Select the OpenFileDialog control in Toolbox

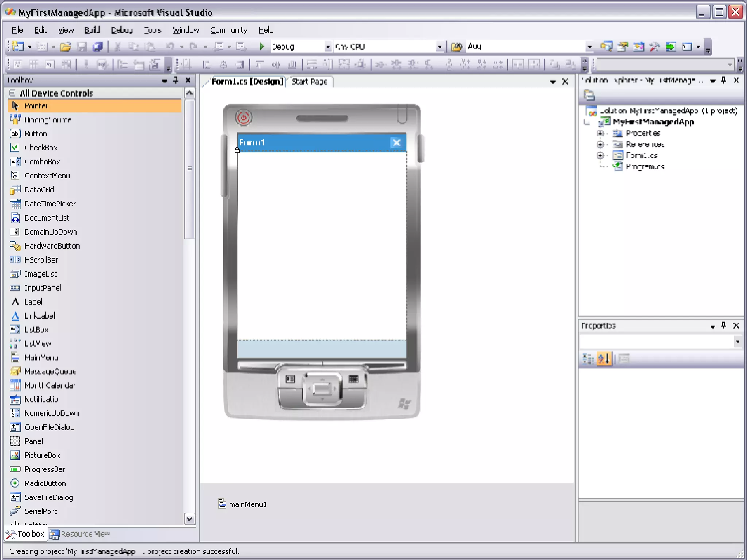tap(94, 427)
